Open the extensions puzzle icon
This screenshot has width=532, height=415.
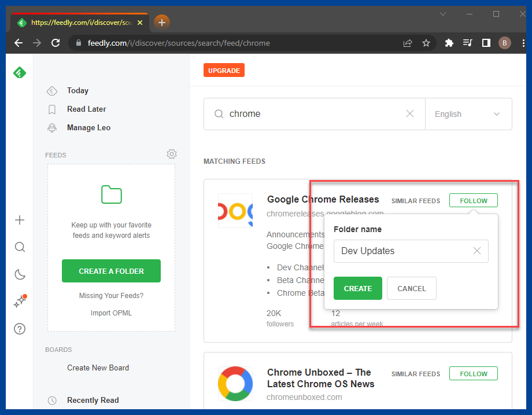[x=449, y=43]
